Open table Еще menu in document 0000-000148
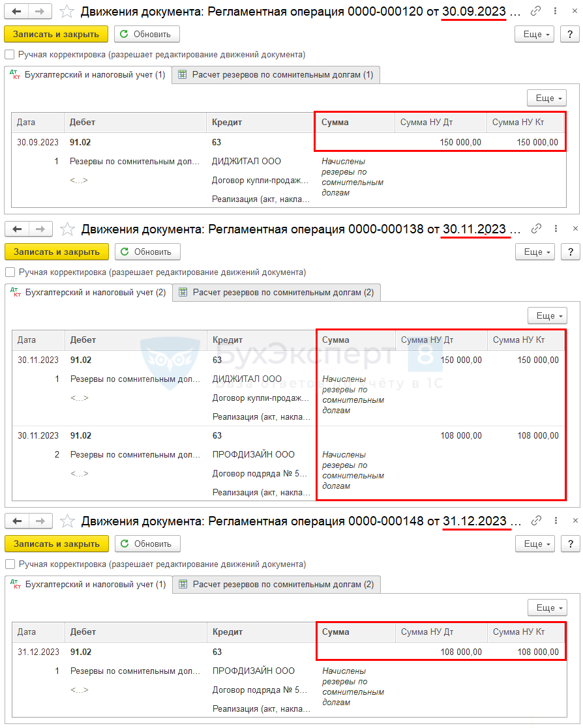Viewport: 583px width, 728px height. pos(546,608)
